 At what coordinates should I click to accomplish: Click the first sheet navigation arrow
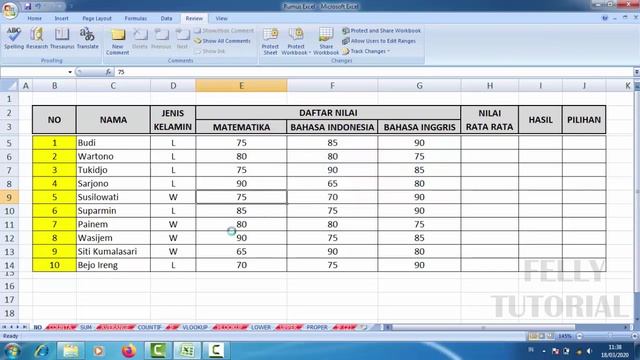tap(4, 327)
